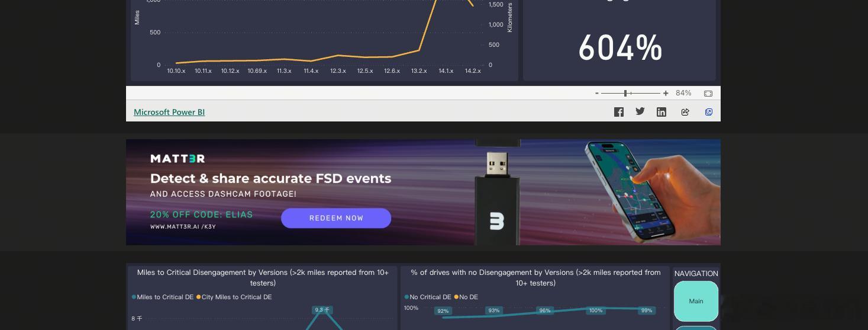The image size is (868, 330).
Task: Click the 9.3 千 data label
Action: pos(322,310)
